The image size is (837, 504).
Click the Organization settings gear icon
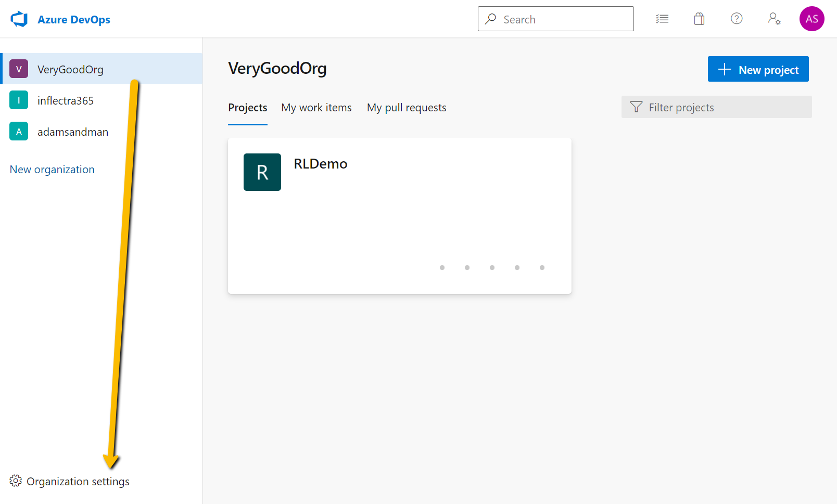[16, 481]
